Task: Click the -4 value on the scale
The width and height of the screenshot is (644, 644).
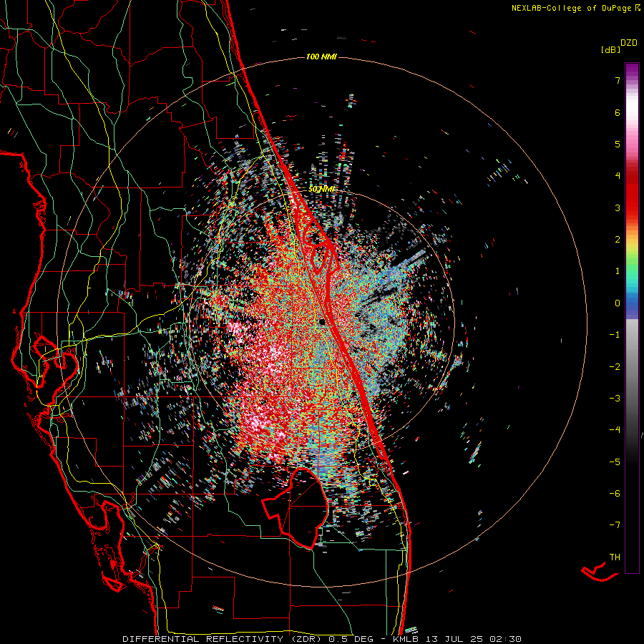Action: tap(615, 430)
